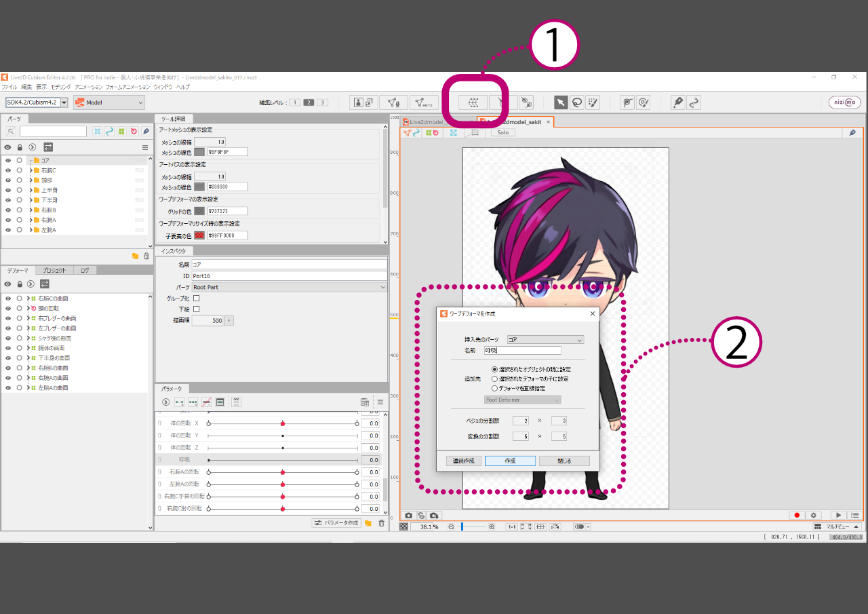Click the warp deformer filter in Parts panel
Screen dimensions: 868x614
[x=121, y=131]
